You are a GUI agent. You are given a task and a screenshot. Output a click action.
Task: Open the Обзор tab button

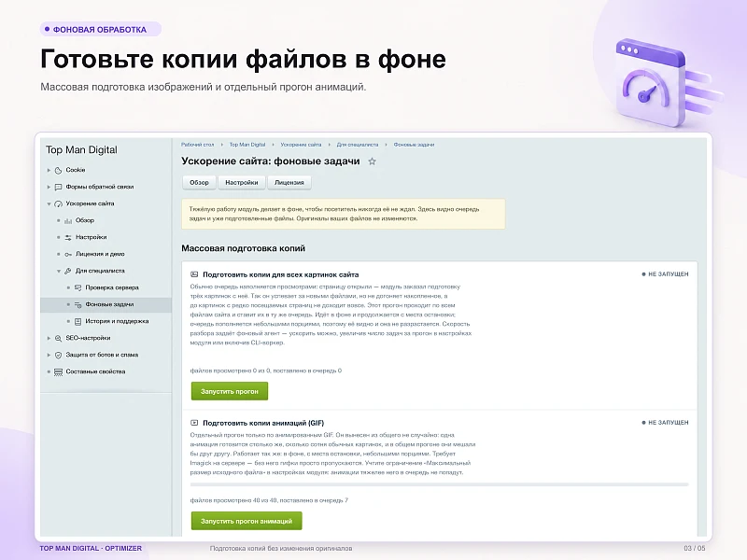point(199,182)
